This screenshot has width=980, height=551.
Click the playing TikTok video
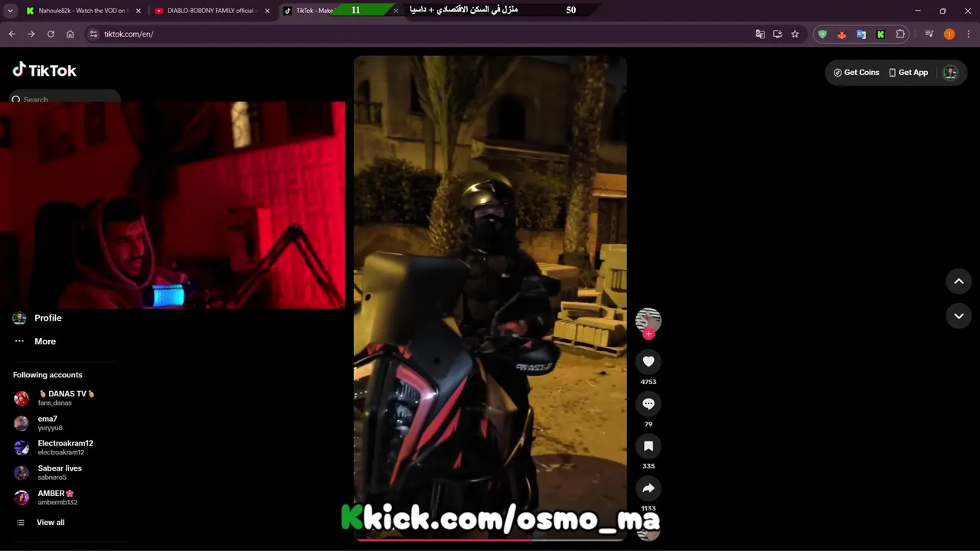490,297
